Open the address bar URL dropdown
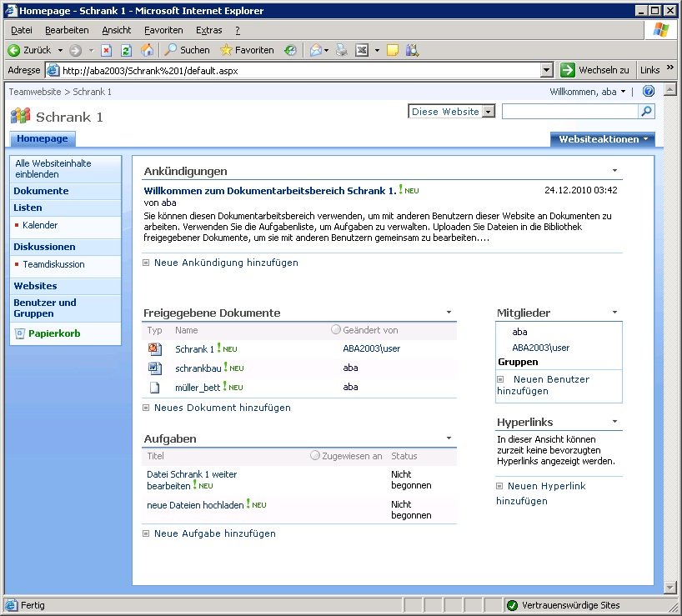Image resolution: width=682 pixels, height=616 pixels. pos(547,71)
